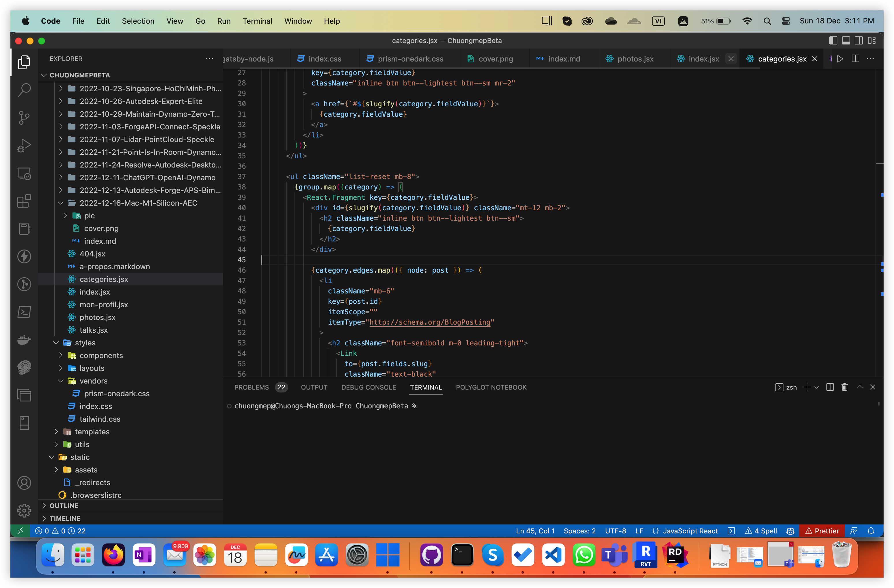Toggle the bottom panel layout button
The height and width of the screenshot is (588, 894).
coord(846,41)
